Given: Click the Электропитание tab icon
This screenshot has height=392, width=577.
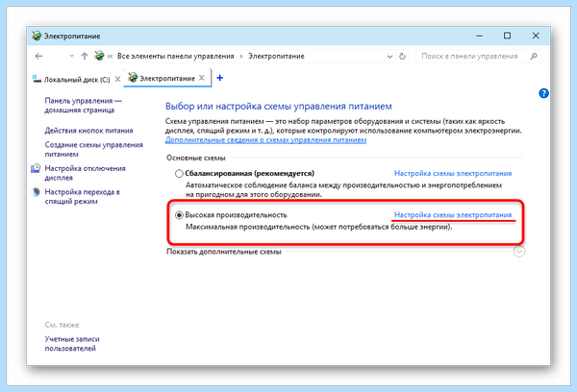Looking at the screenshot, I should pyautogui.click(x=133, y=78).
